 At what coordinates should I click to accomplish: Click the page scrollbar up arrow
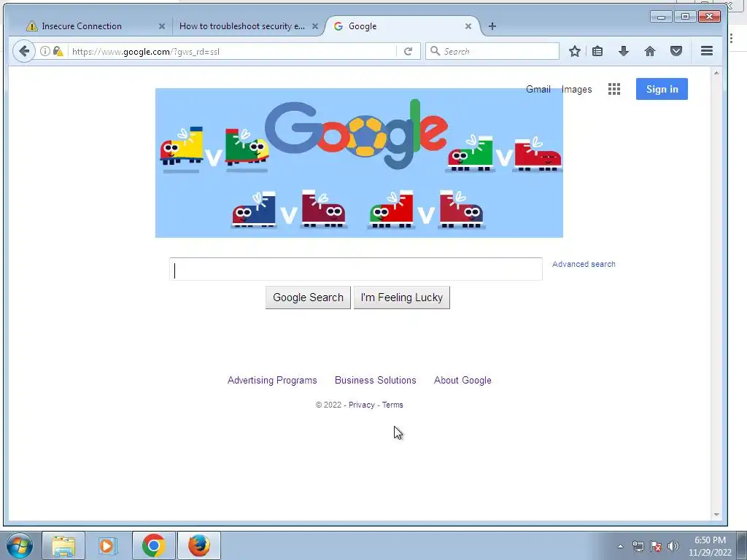pos(716,74)
